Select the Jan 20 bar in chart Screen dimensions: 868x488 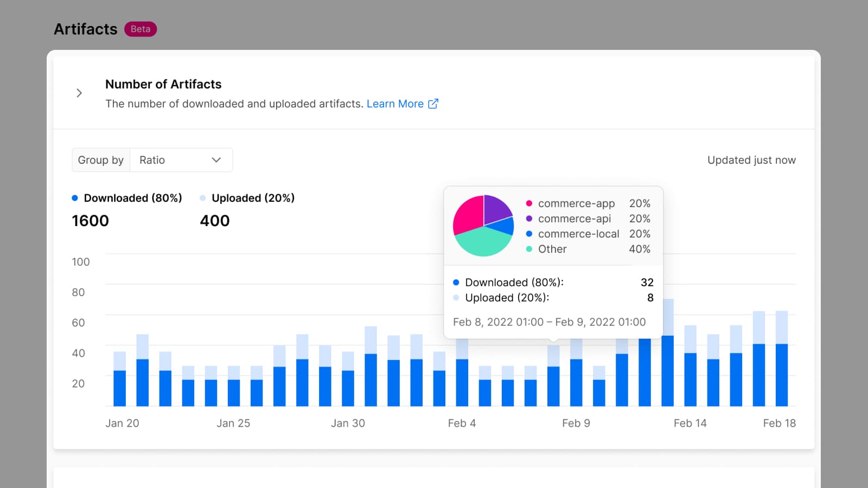pyautogui.click(x=119, y=380)
